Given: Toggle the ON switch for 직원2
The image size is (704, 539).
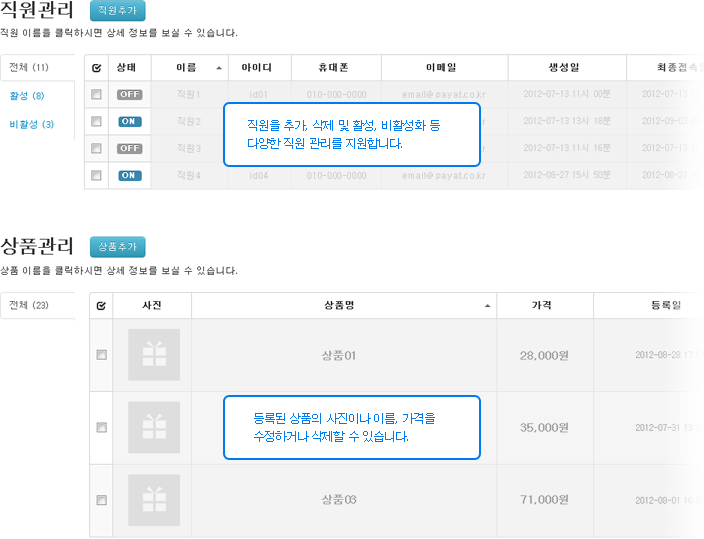Looking at the screenshot, I should [x=130, y=121].
